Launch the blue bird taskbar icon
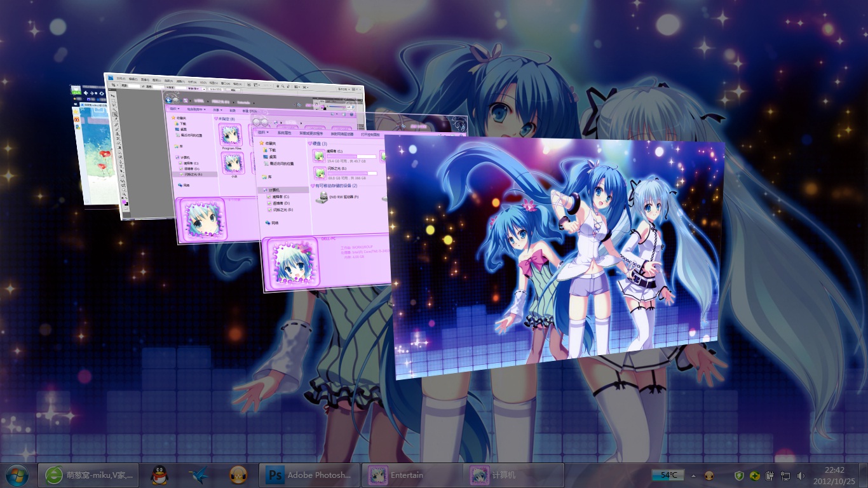 (x=200, y=475)
